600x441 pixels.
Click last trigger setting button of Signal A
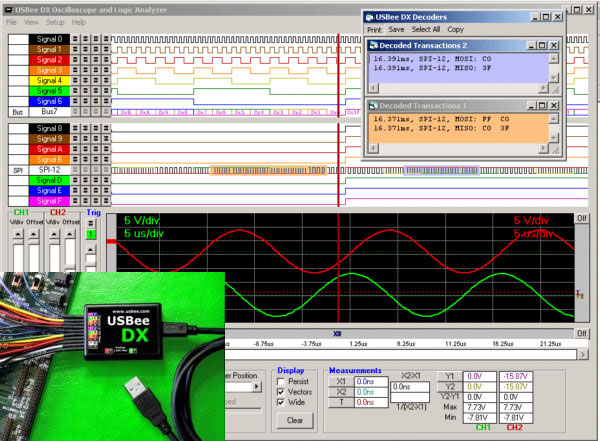click(106, 149)
